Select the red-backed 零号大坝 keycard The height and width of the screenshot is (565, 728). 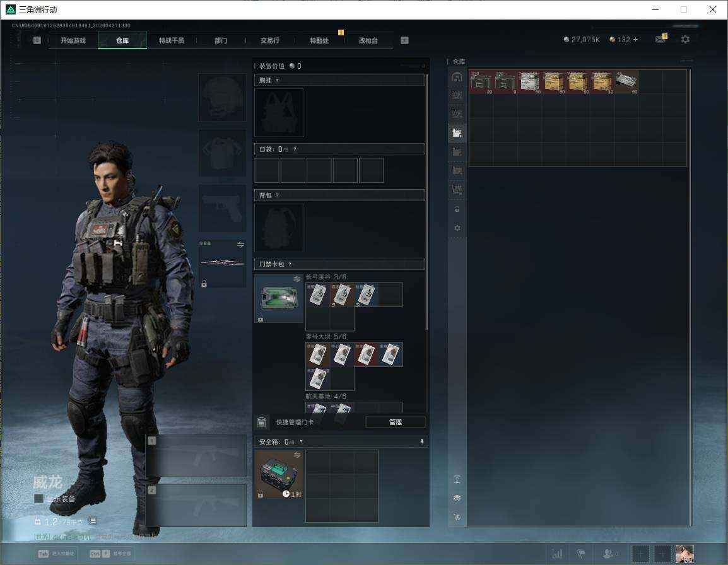coord(366,354)
